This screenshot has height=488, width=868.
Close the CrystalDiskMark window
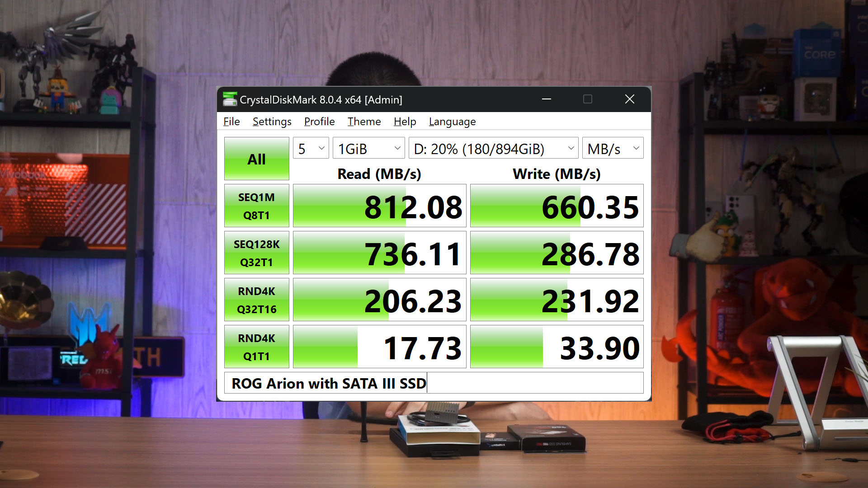pyautogui.click(x=630, y=99)
